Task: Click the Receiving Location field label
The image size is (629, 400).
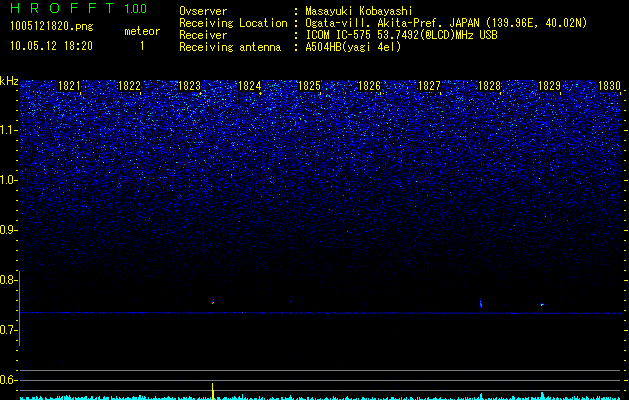Action: pyautogui.click(x=233, y=23)
